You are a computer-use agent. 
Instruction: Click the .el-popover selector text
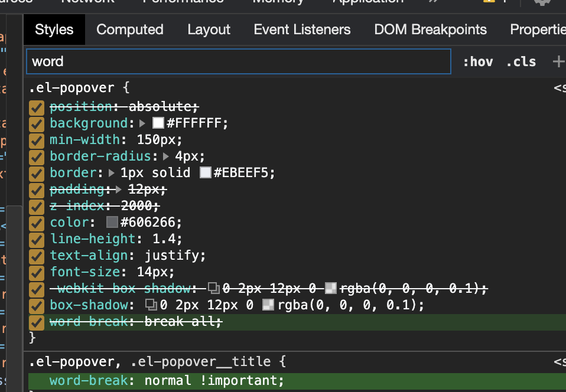tap(71, 87)
